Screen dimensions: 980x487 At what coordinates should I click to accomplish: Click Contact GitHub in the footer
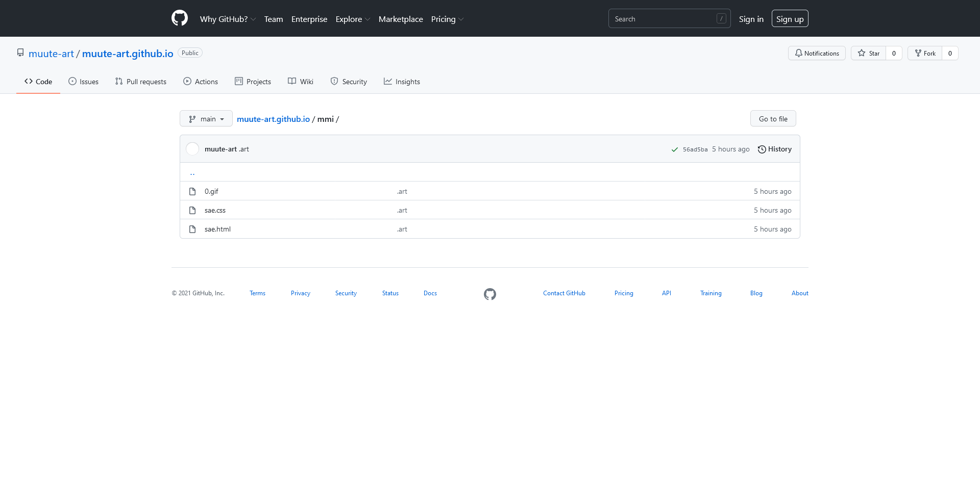pos(564,293)
